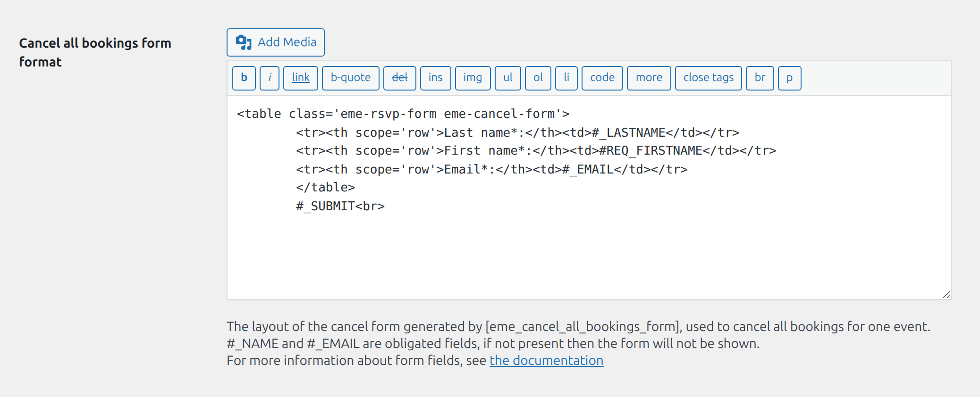Insert a line break with br
This screenshot has height=397, width=980.
(760, 78)
